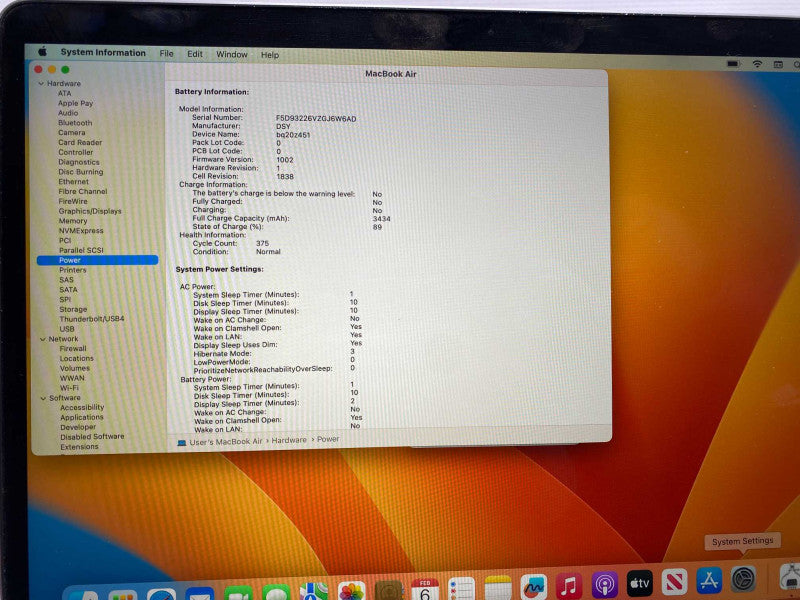Open Maps from the Dock
Screen dimensions: 800x600
tap(314, 591)
